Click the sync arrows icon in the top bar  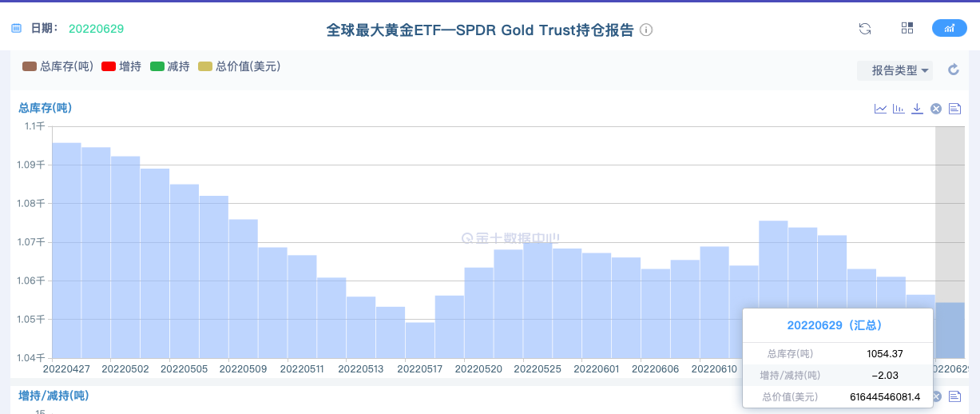(x=865, y=28)
